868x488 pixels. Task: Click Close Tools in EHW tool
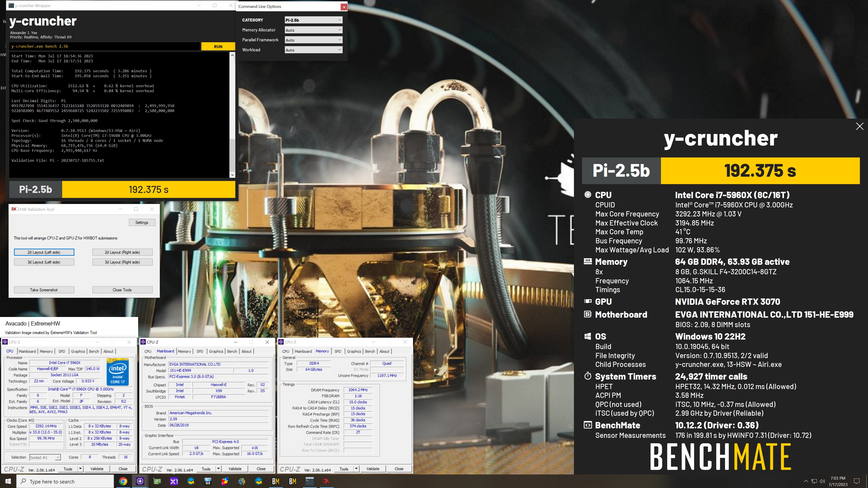coord(122,290)
